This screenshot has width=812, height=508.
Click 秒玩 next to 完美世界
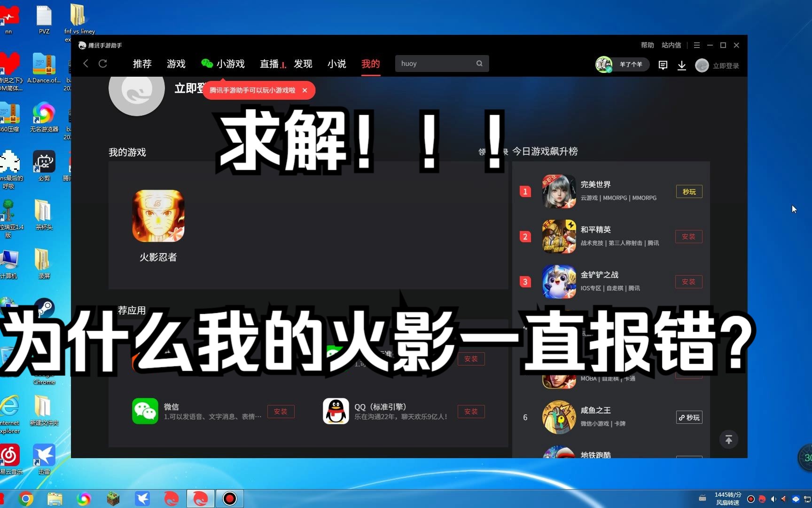[688, 191]
